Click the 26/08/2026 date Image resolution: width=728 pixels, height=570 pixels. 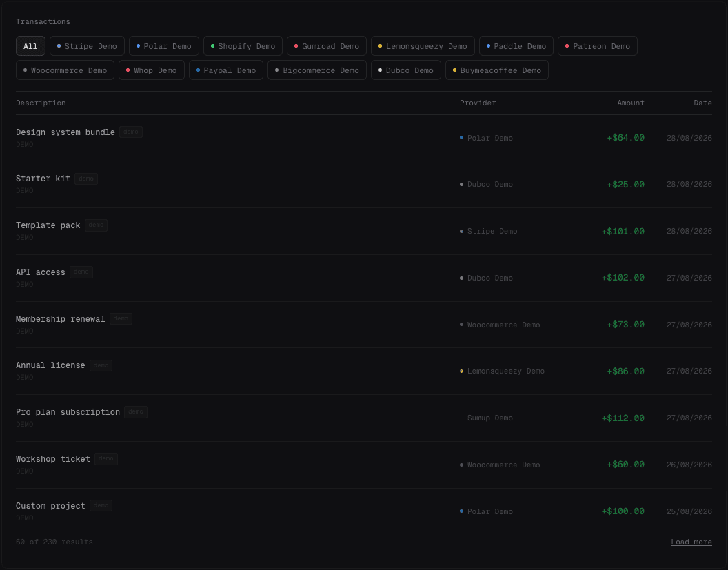pos(689,465)
